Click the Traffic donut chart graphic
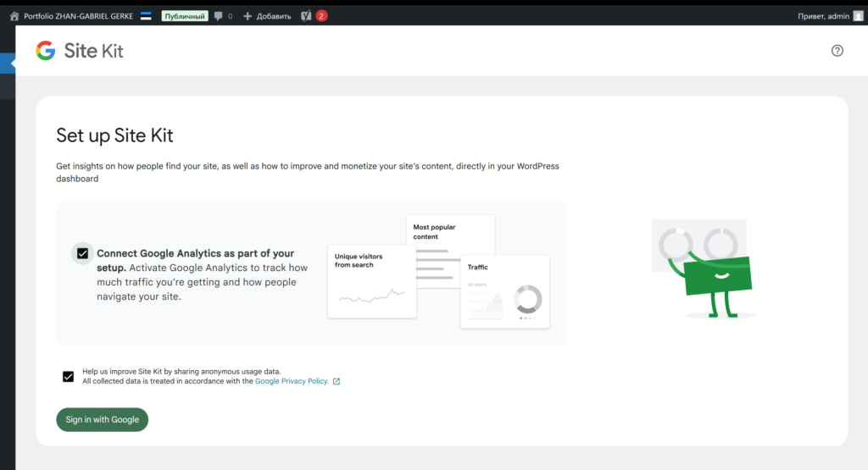Image resolution: width=868 pixels, height=470 pixels. coord(528,299)
